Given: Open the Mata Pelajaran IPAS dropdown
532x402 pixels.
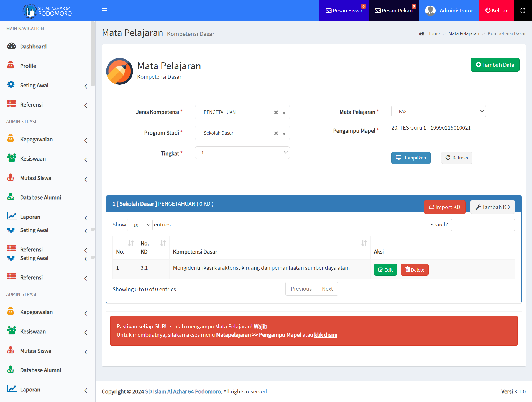Looking at the screenshot, I should coord(438,111).
